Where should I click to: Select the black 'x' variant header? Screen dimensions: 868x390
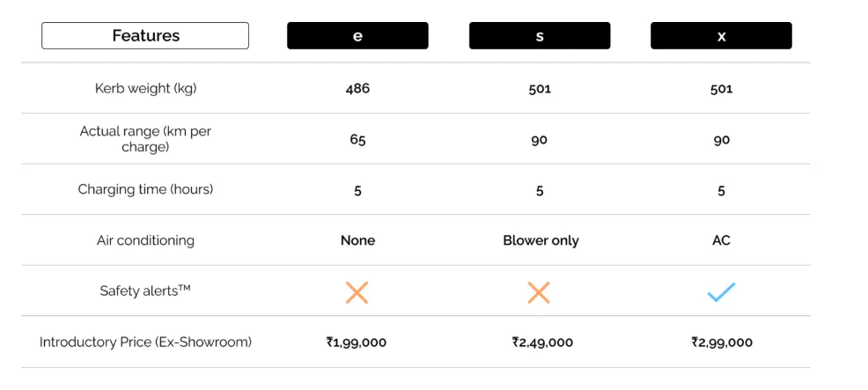point(721,36)
